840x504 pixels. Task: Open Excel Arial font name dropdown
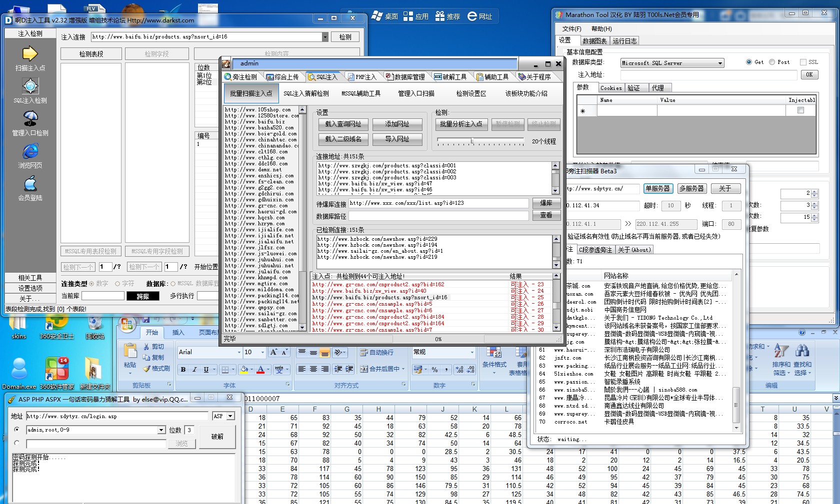(x=238, y=352)
